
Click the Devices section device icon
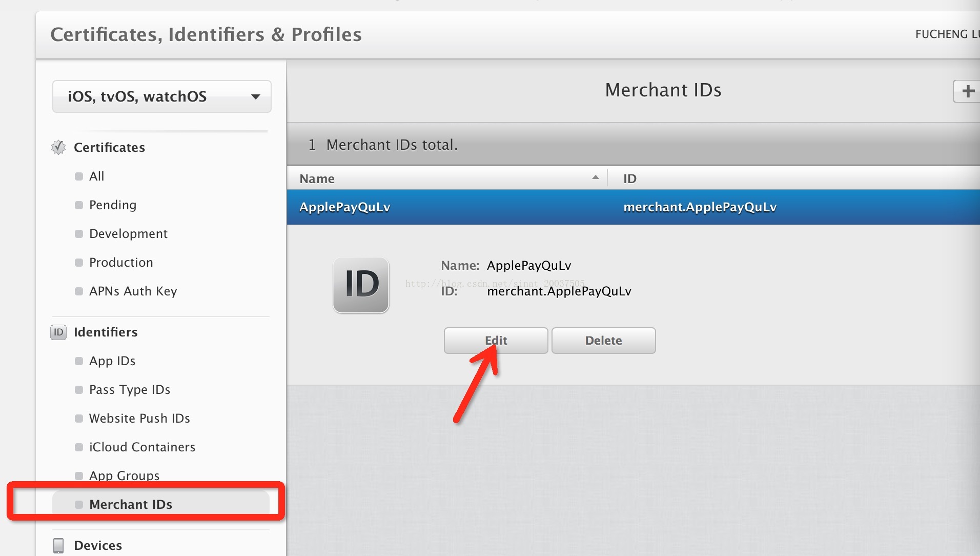pyautogui.click(x=58, y=545)
